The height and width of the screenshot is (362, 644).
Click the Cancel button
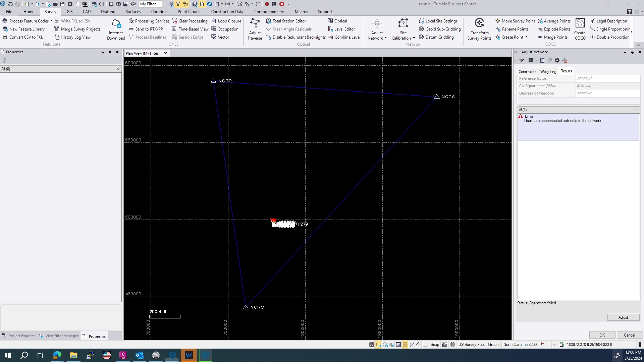(629, 335)
